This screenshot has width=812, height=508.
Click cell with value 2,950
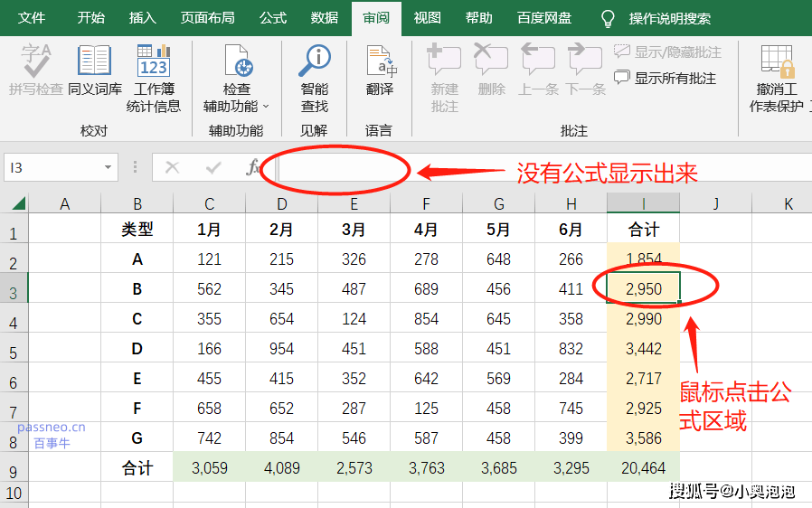643,288
